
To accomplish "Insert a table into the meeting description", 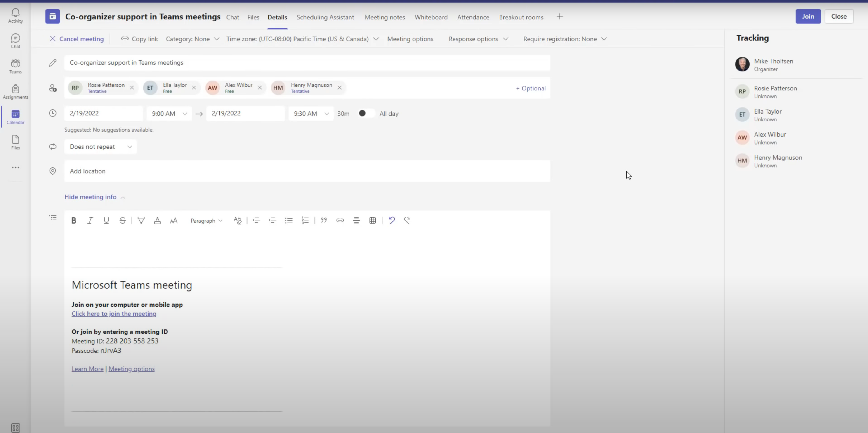I will pos(372,220).
